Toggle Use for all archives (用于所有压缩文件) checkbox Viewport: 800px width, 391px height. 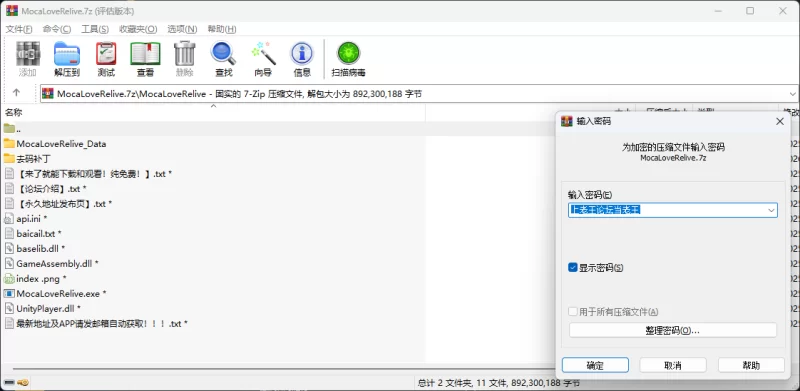click(x=572, y=311)
